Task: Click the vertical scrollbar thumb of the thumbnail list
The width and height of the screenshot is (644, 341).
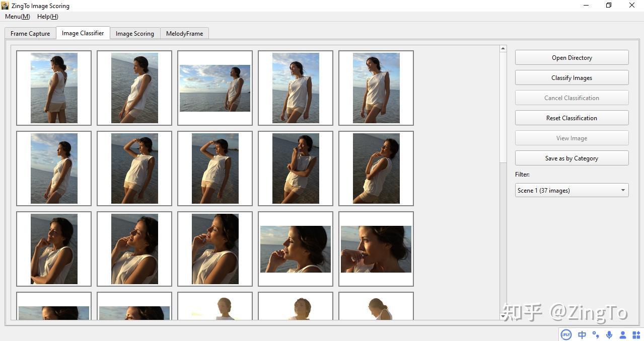Action: pos(503,108)
